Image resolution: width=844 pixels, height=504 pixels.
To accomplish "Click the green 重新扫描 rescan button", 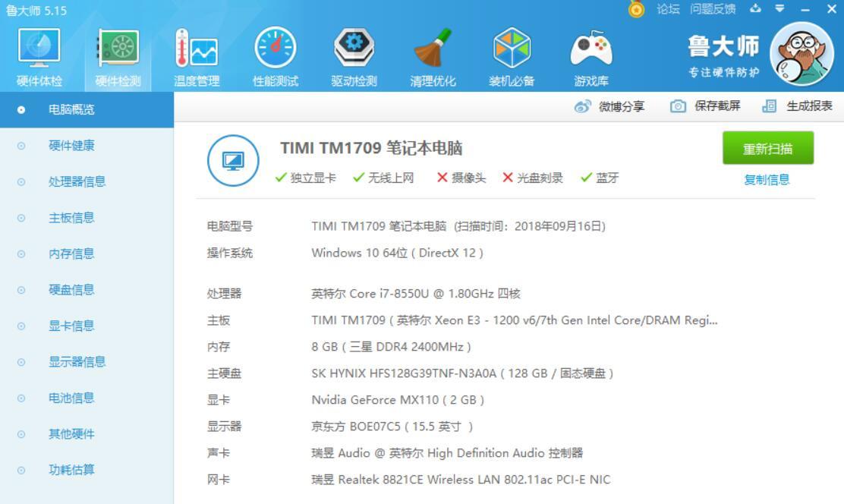I will pos(768,148).
